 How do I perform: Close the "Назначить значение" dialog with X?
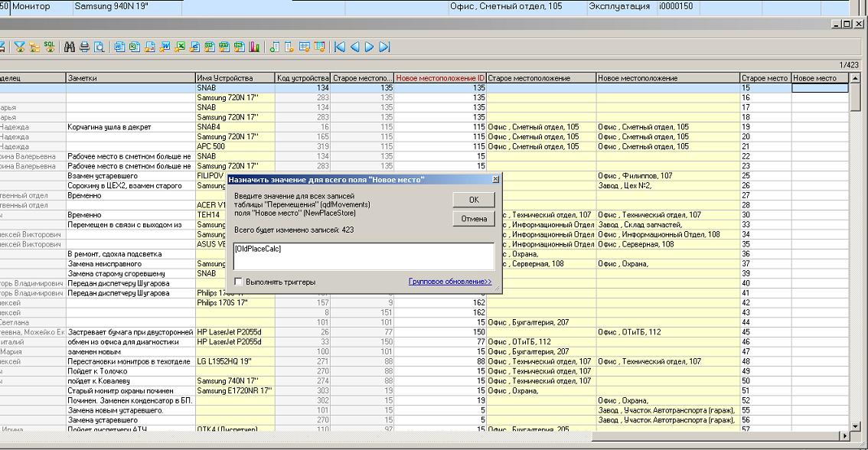(x=495, y=179)
